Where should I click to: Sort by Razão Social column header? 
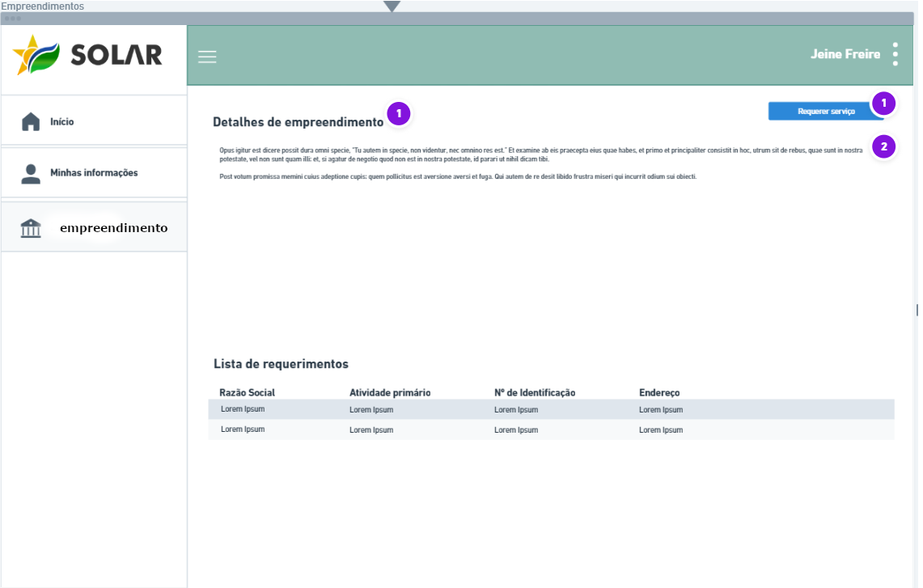click(x=248, y=392)
